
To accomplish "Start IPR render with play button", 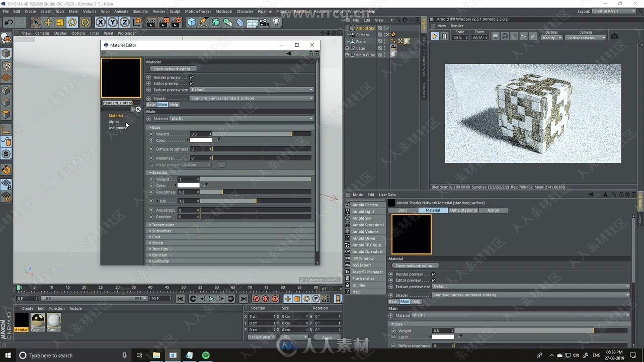I will pyautogui.click(x=435, y=36).
